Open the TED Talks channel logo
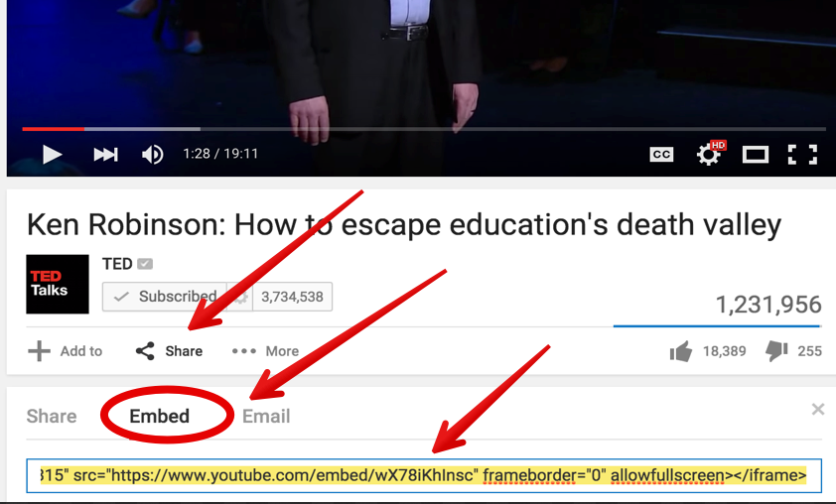The image size is (836, 504). tap(58, 284)
